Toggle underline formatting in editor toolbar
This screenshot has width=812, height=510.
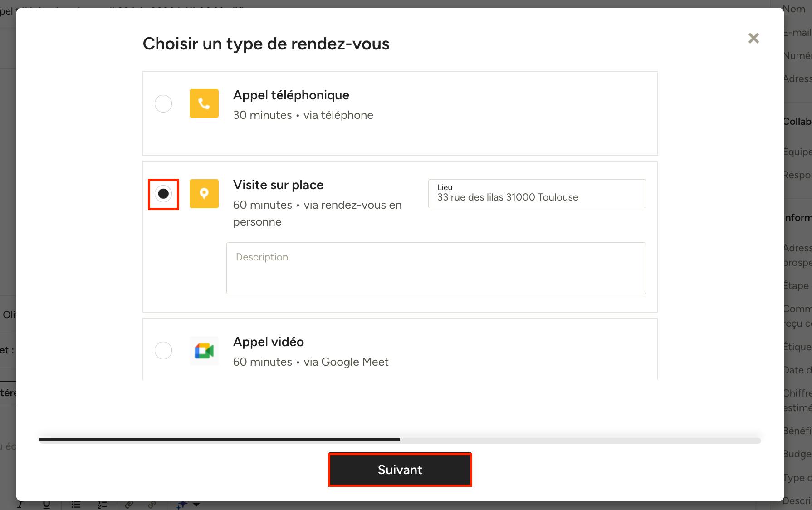[47, 505]
